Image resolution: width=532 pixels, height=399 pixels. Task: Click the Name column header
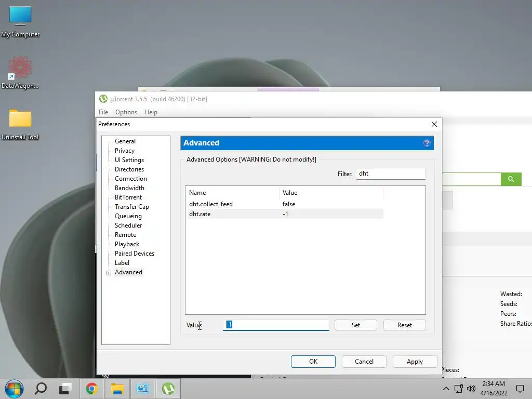[x=232, y=193]
